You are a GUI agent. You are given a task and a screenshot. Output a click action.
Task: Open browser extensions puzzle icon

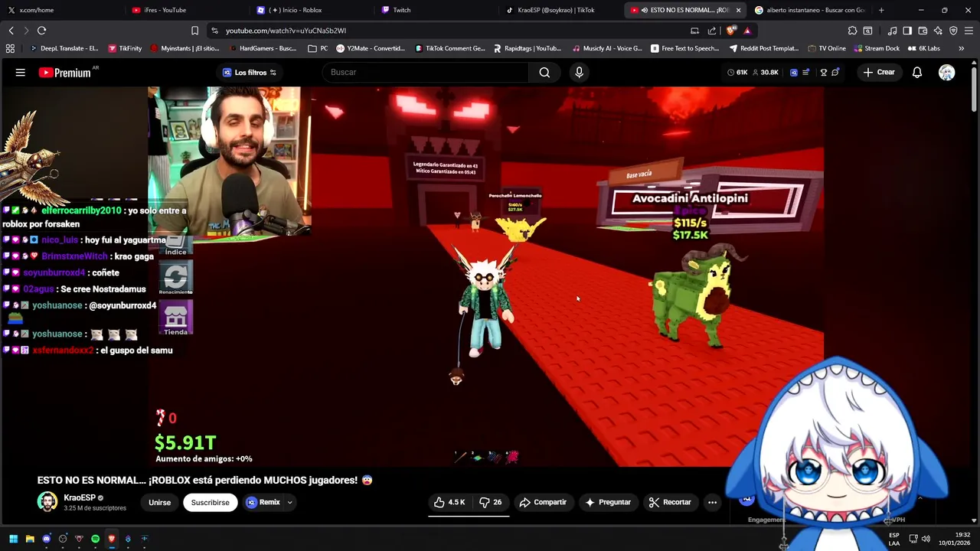(x=852, y=31)
